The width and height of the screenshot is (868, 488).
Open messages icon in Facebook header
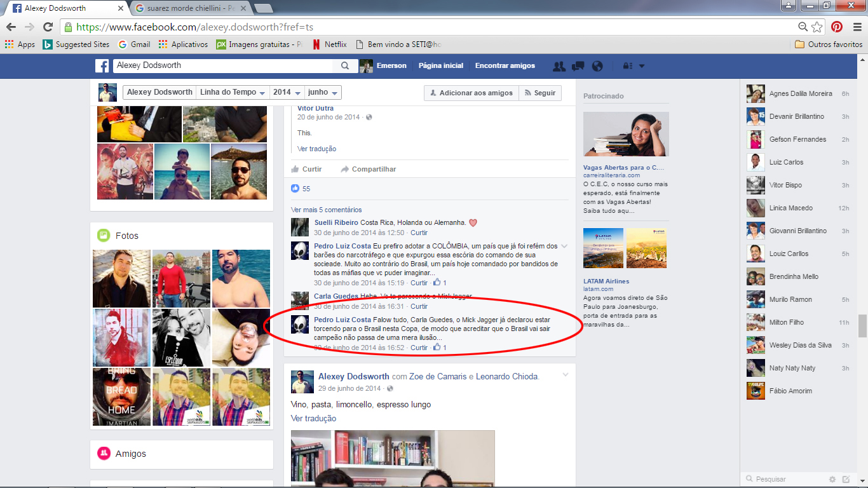(578, 65)
